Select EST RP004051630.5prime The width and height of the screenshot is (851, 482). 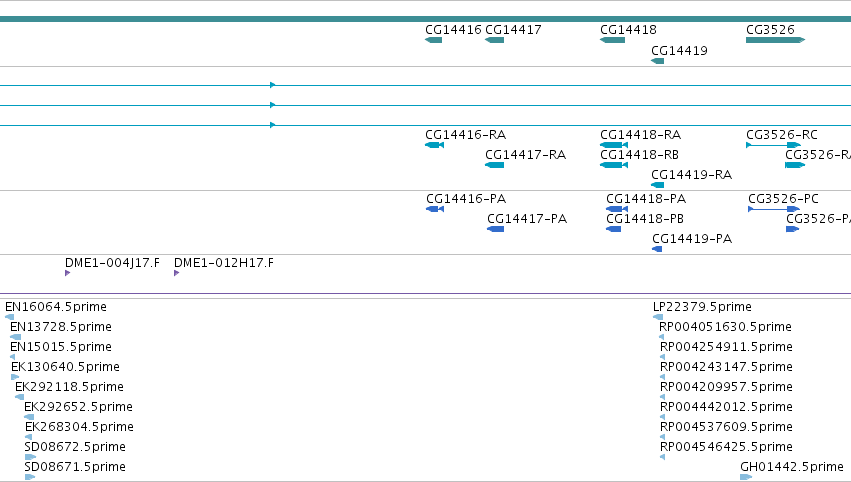pyautogui.click(x=662, y=337)
